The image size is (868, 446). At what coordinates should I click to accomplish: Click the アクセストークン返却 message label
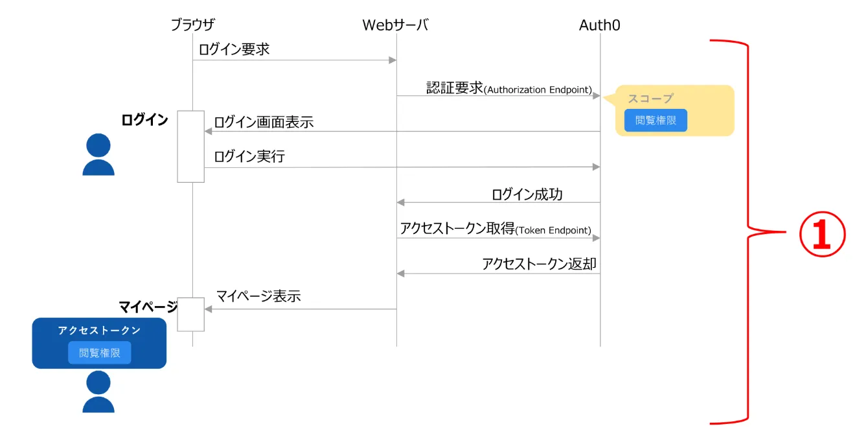[x=539, y=264]
